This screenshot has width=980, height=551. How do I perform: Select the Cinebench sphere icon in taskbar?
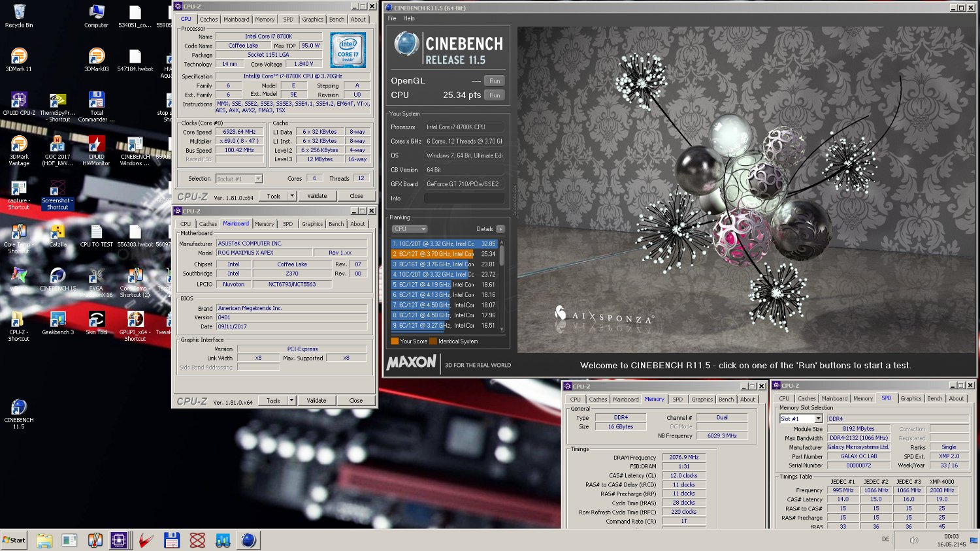[x=248, y=540]
